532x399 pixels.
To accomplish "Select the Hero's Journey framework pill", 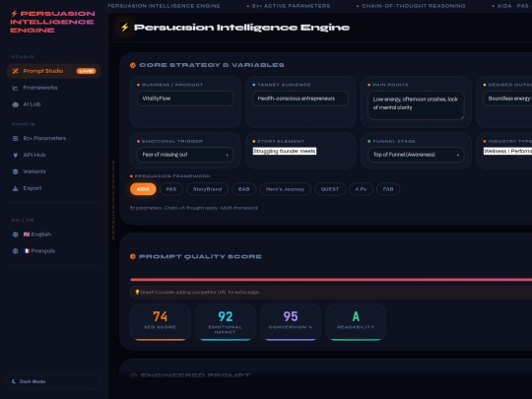I will coord(285,189).
